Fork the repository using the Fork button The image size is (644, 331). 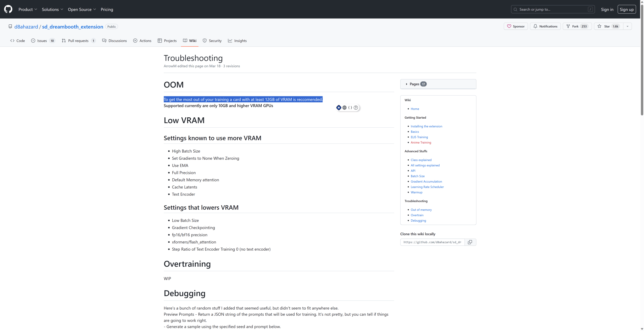[x=577, y=26]
